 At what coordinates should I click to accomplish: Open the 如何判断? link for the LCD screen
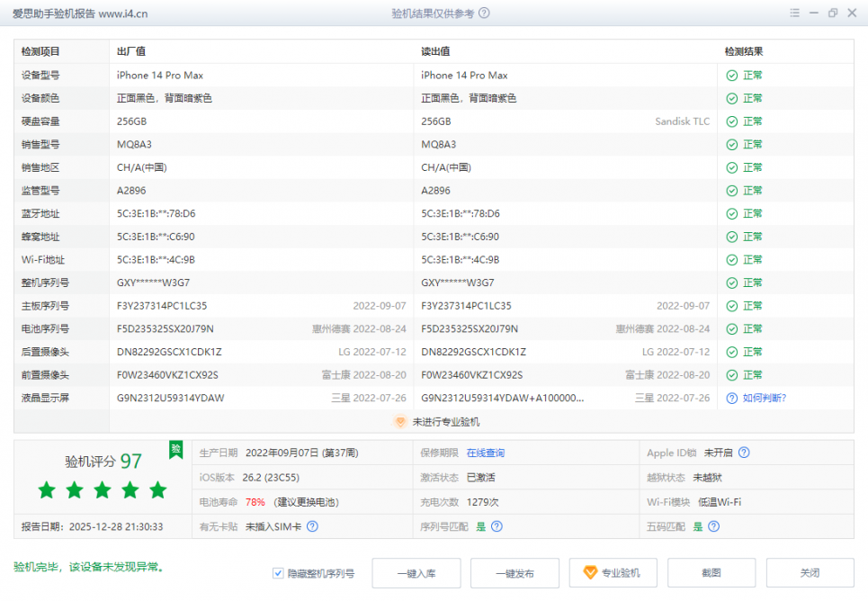[765, 398]
